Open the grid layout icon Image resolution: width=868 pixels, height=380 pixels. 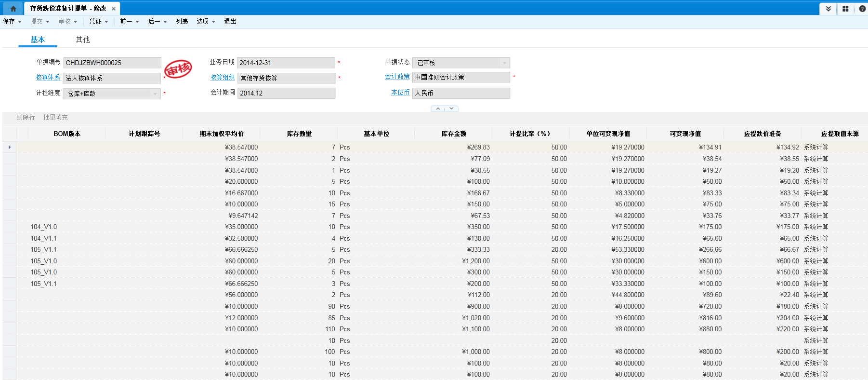click(x=845, y=9)
